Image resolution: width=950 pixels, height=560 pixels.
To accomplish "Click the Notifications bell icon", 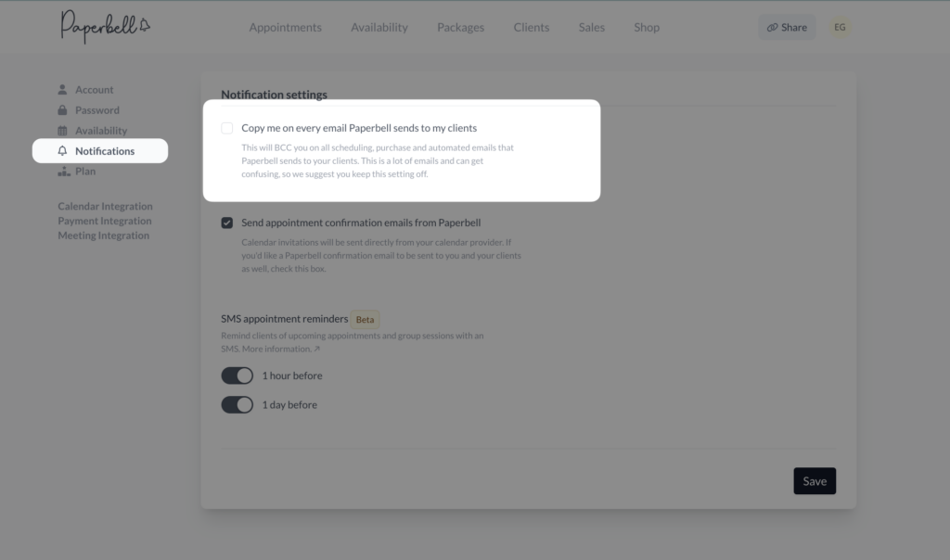I will (x=63, y=151).
